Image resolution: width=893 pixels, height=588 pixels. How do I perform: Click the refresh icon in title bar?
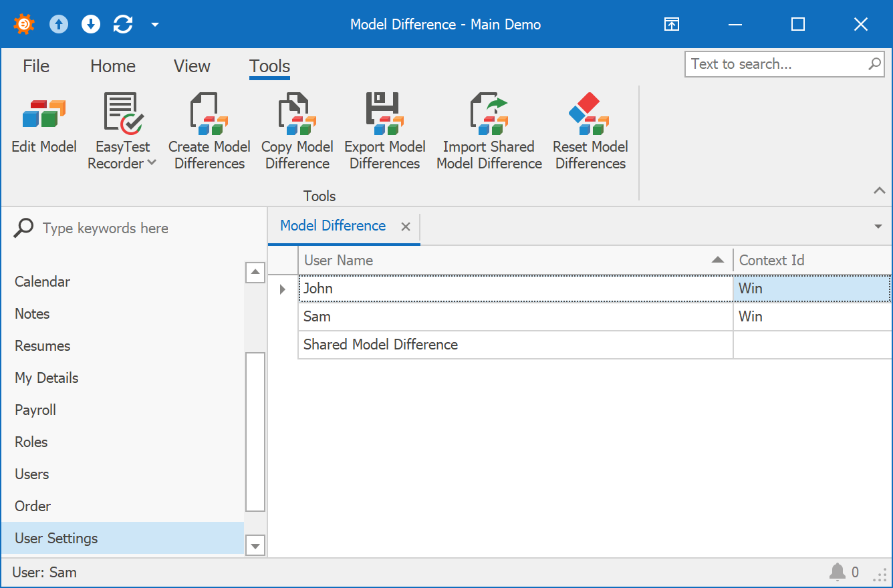[x=123, y=25]
